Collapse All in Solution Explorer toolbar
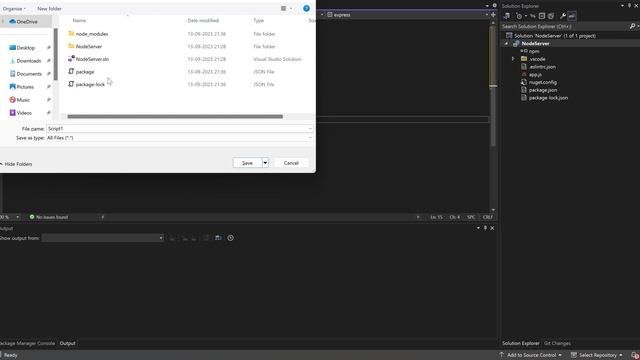Screen dimensions: 640x360 pos(542,16)
